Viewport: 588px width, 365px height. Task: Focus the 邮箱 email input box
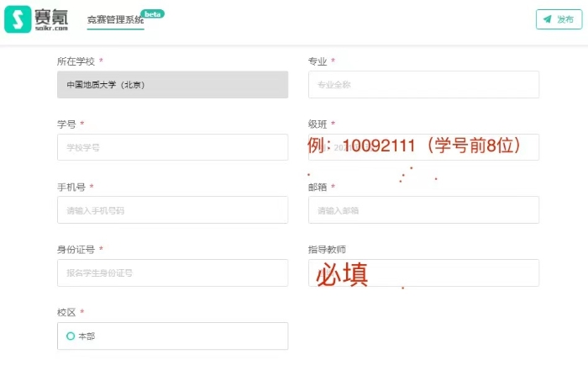pos(423,210)
